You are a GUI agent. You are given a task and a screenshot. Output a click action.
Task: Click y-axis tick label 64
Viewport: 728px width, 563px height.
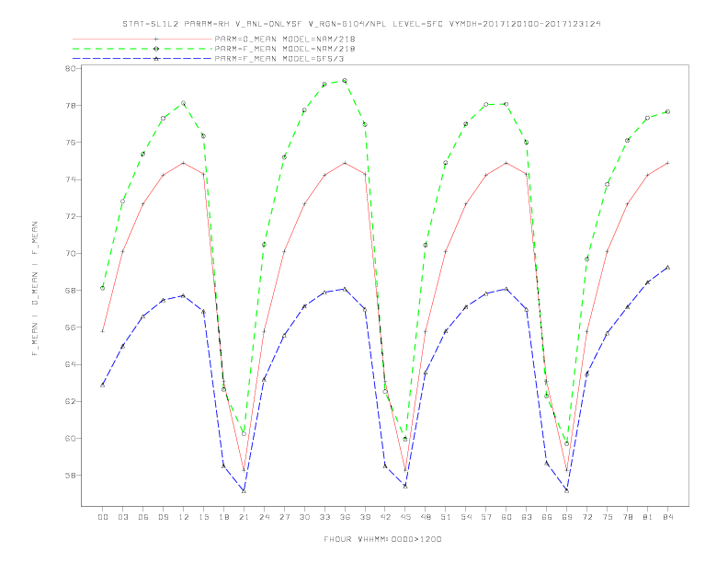click(70, 364)
